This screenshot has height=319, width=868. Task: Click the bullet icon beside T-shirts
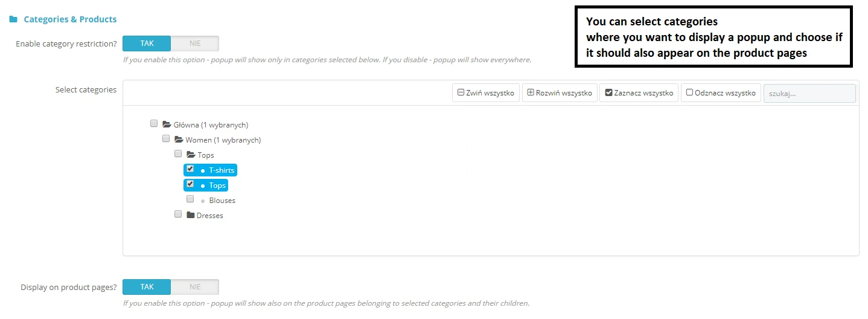pos(203,170)
